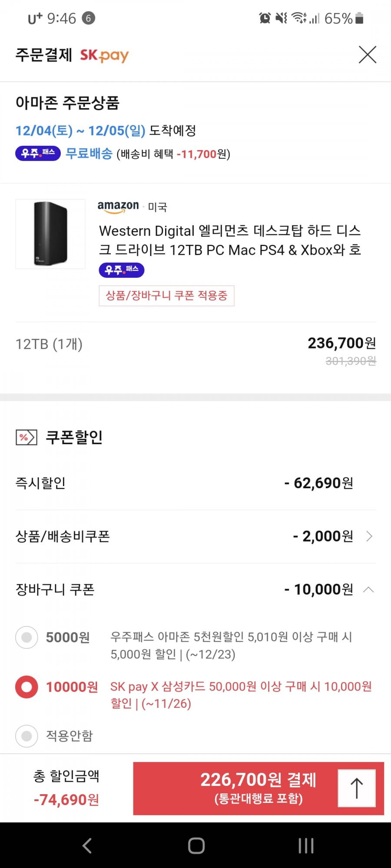Image resolution: width=391 pixels, height=868 pixels.
Task: Select the 5000원 cart coupon radio button
Action: click(x=27, y=637)
